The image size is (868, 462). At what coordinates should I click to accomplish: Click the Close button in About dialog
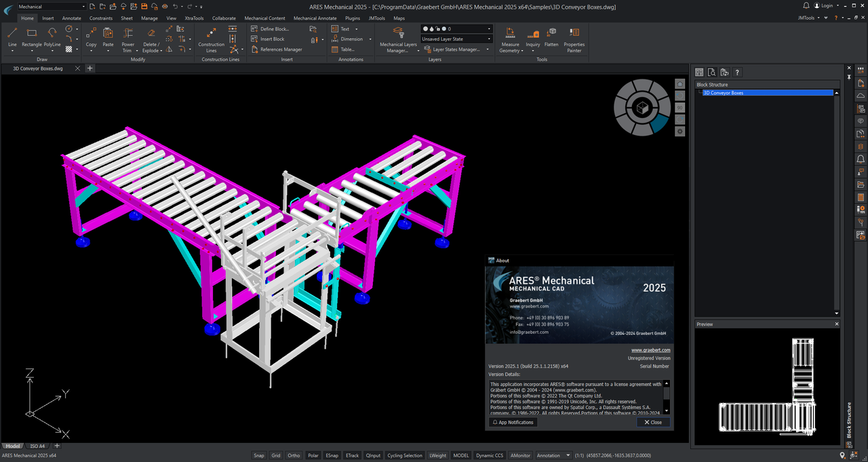tap(654, 422)
